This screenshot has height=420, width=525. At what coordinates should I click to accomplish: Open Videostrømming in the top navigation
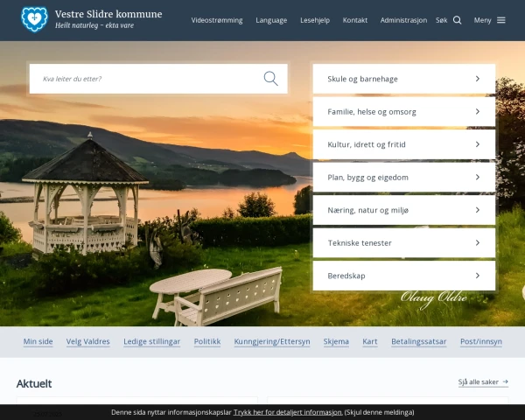pyautogui.click(x=217, y=20)
